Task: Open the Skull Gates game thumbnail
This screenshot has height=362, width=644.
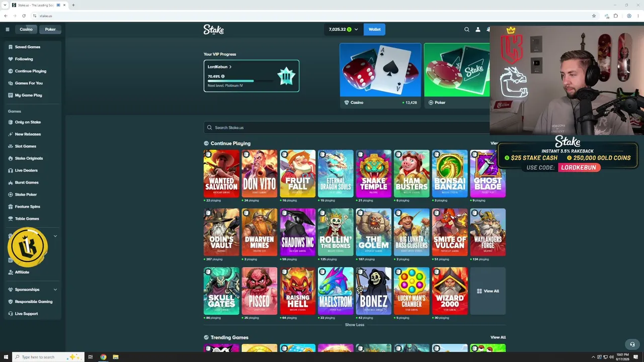Action: click(221, 291)
